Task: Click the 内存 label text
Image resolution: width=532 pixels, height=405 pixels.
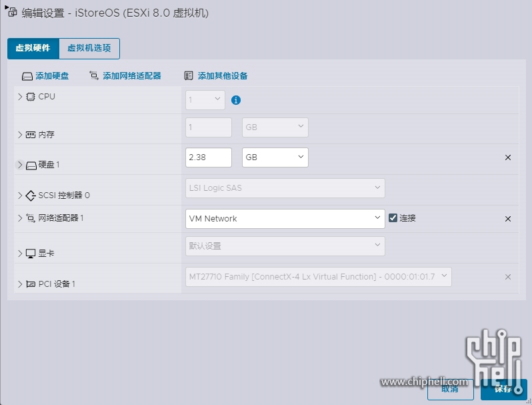Action: (47, 135)
